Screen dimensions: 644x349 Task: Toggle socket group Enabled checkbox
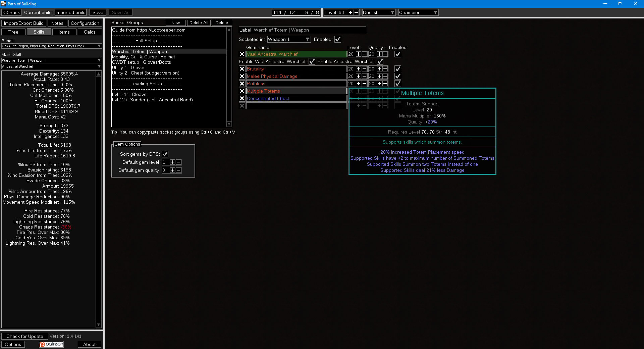coord(338,39)
